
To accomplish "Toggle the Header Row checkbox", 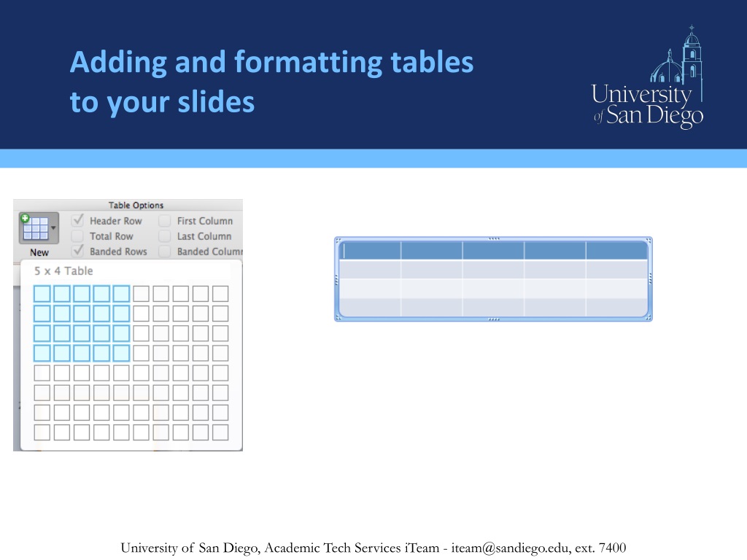I will pyautogui.click(x=77, y=220).
